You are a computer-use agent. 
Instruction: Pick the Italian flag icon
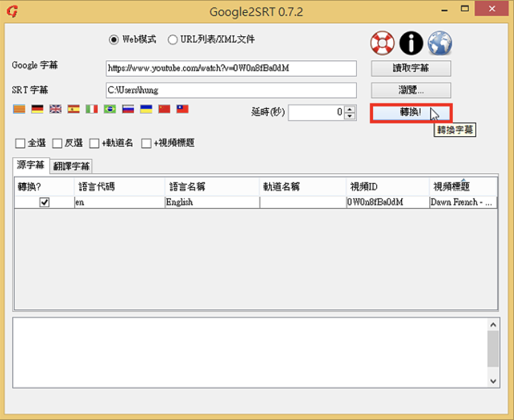[x=92, y=109]
